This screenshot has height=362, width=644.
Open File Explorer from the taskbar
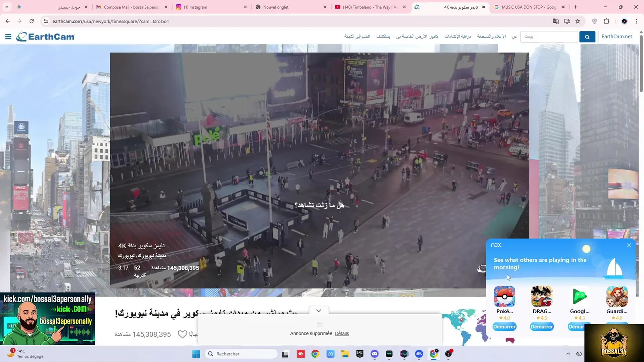[345, 354]
